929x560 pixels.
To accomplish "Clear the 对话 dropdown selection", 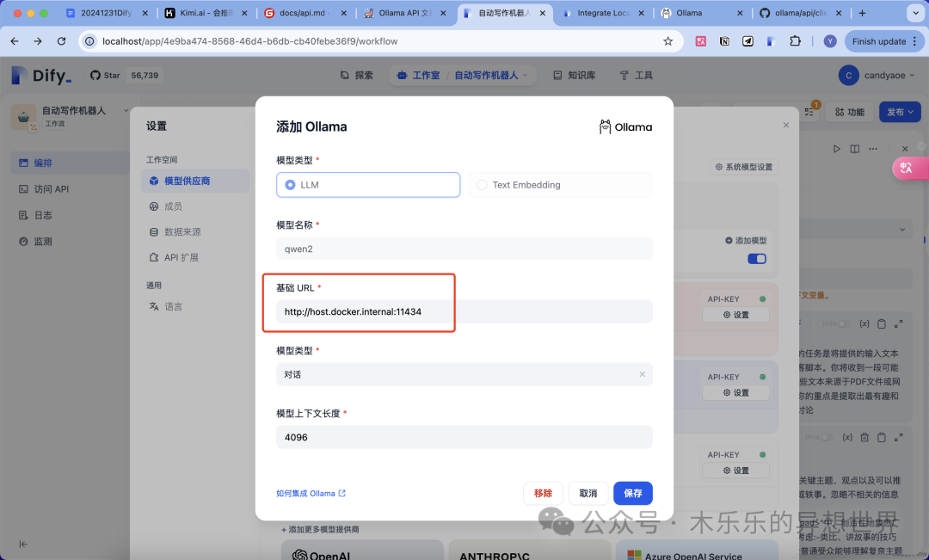I will [642, 374].
